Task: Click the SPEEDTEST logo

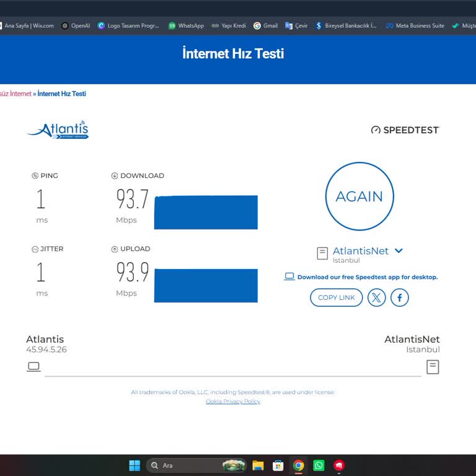Action: pos(405,130)
